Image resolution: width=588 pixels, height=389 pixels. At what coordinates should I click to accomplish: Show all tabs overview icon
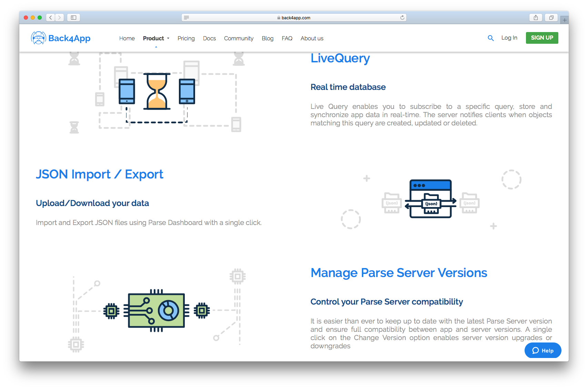coord(551,18)
